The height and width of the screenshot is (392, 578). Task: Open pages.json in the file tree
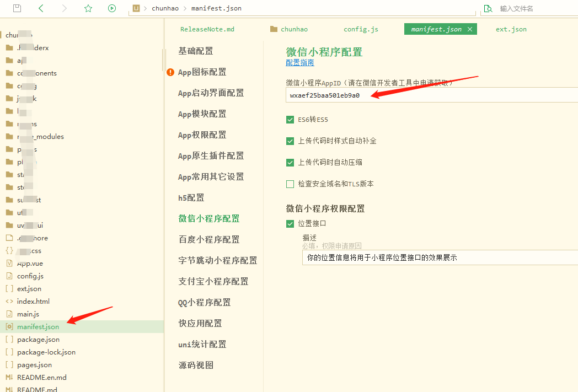(x=34, y=365)
